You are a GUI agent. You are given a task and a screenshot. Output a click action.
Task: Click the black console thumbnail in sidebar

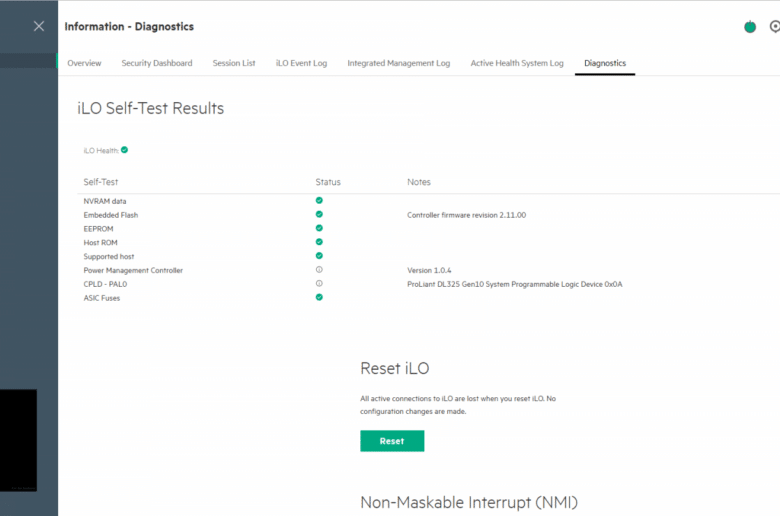tap(18, 440)
